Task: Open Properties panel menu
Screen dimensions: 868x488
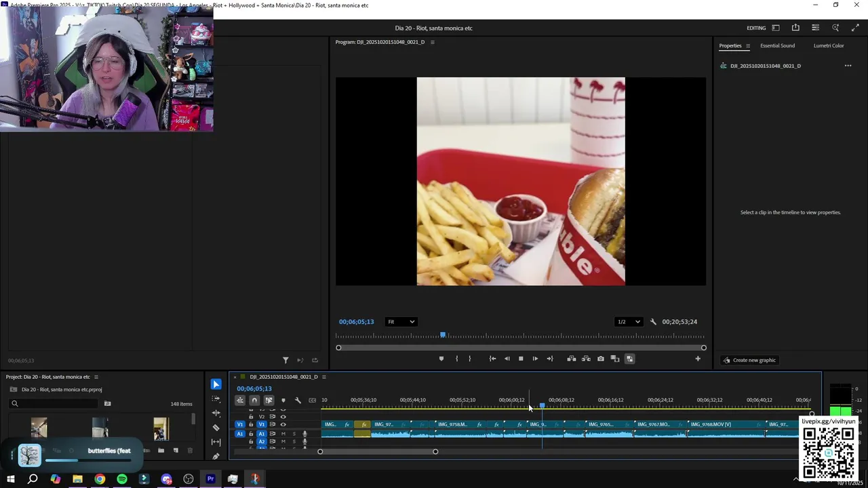Action: tap(748, 45)
